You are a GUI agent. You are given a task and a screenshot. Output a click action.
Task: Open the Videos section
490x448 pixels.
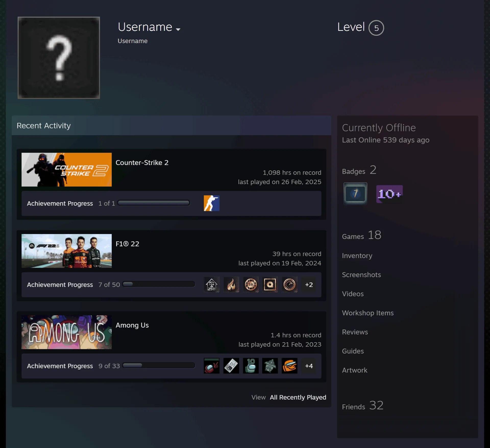[x=353, y=294]
